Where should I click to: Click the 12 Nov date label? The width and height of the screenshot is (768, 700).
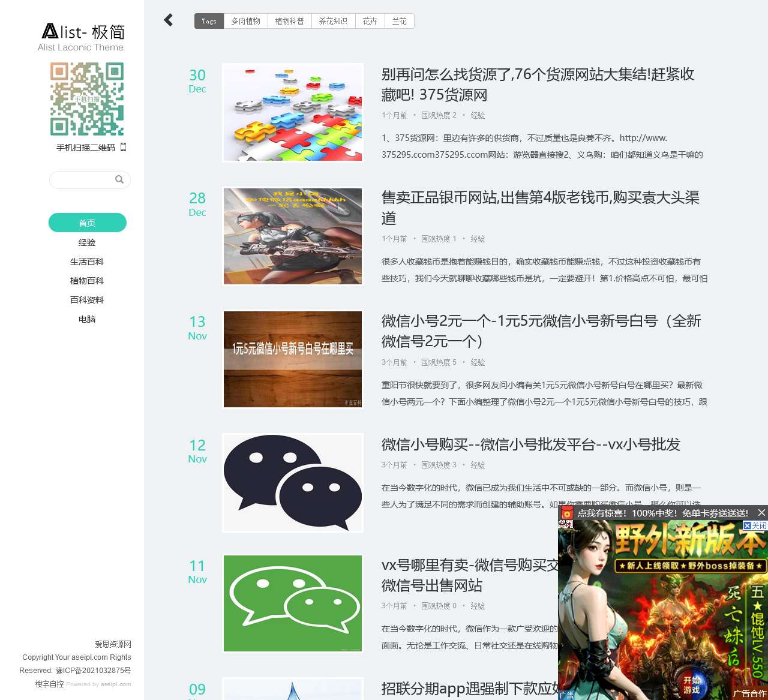click(x=197, y=451)
